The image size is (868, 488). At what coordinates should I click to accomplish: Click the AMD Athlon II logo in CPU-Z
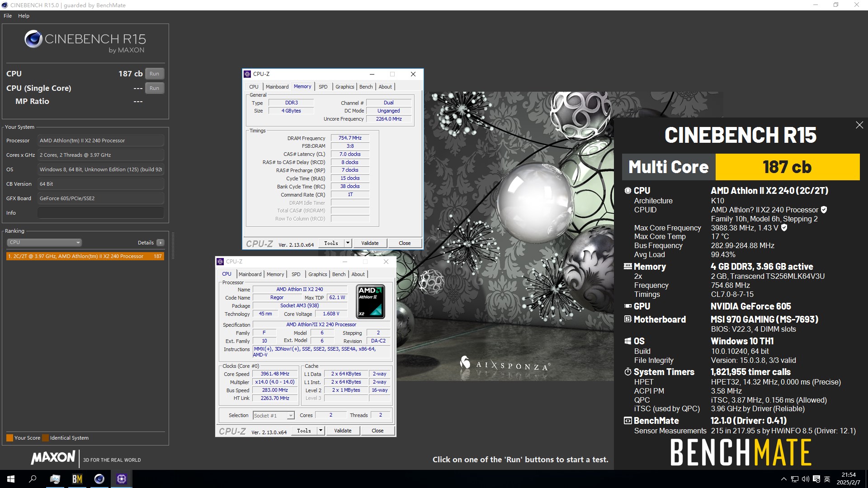click(371, 301)
